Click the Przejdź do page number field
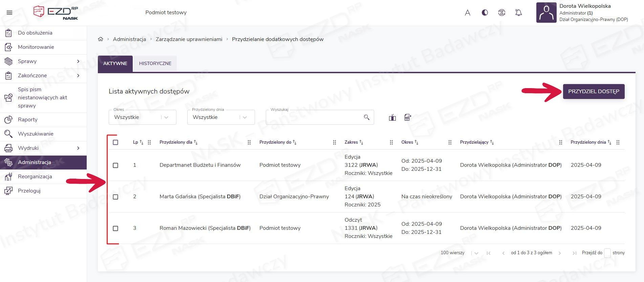This screenshot has width=644, height=282. (607, 253)
